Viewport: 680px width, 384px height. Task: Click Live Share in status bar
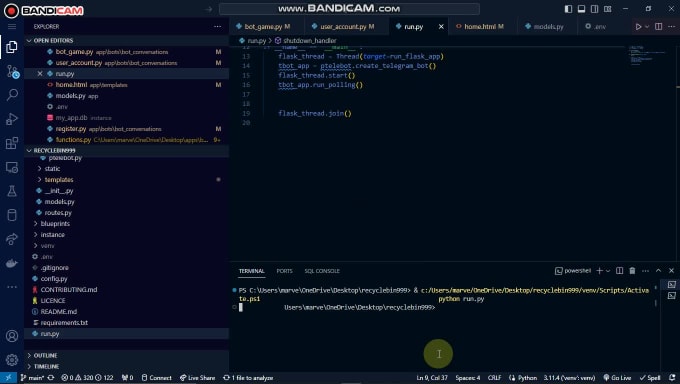coord(197,378)
